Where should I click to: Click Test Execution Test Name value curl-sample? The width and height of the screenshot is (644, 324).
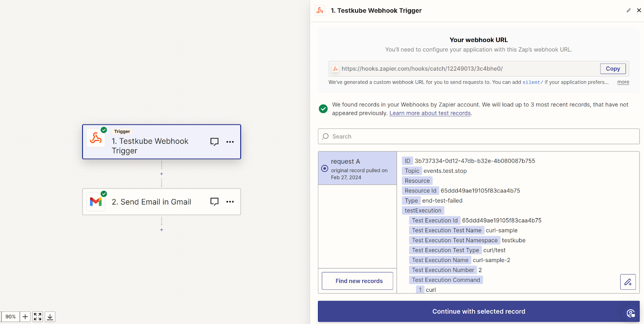point(502,230)
